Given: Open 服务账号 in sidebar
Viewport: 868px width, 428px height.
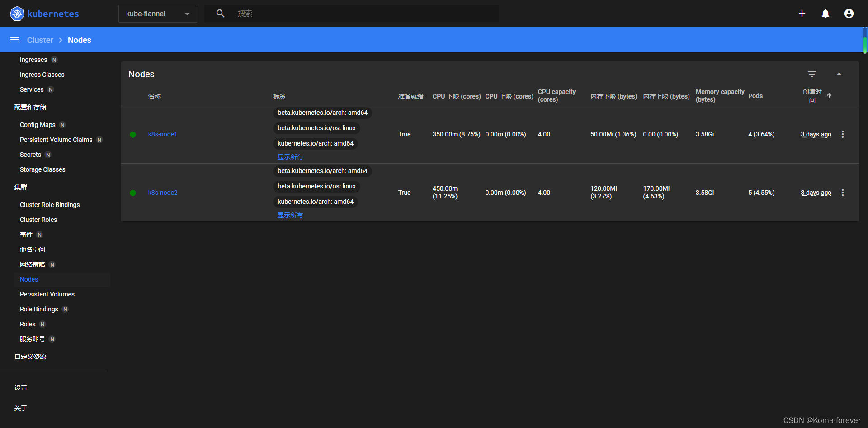Looking at the screenshot, I should pos(33,339).
